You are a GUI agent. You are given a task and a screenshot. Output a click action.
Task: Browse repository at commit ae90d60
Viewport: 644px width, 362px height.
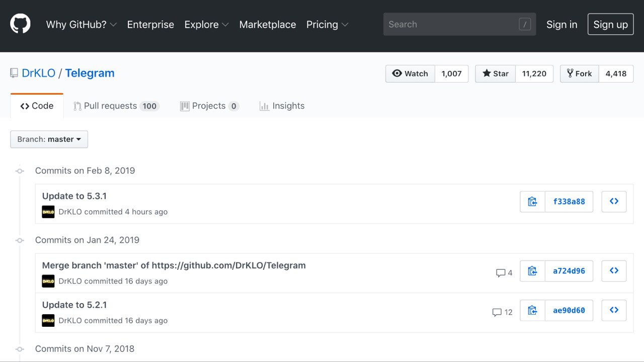point(614,310)
